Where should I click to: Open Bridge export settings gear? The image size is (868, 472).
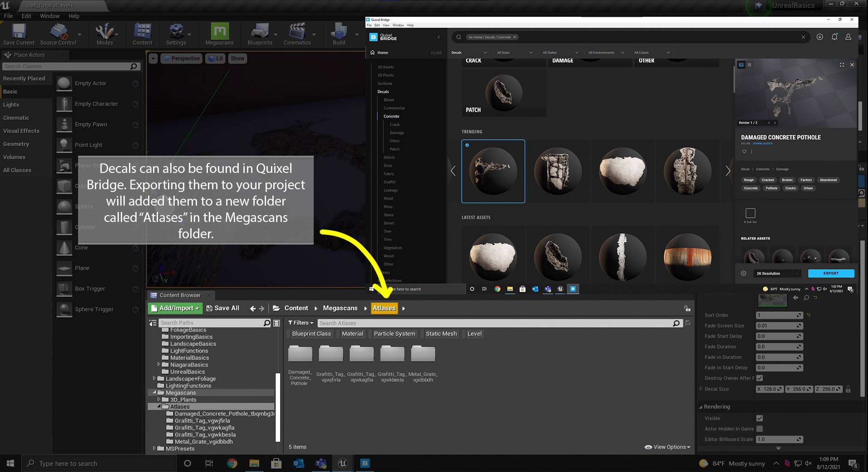(x=744, y=273)
